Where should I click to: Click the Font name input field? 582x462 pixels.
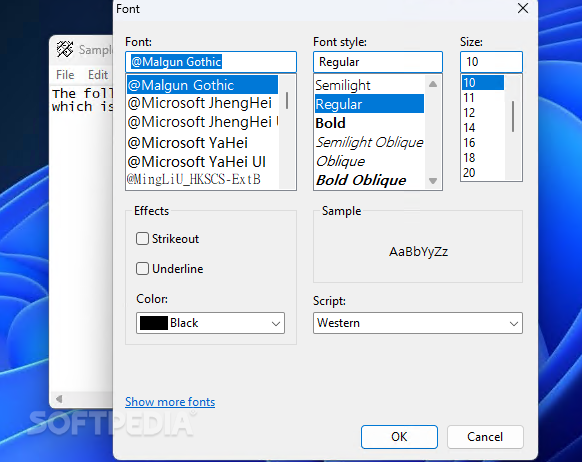coord(211,62)
